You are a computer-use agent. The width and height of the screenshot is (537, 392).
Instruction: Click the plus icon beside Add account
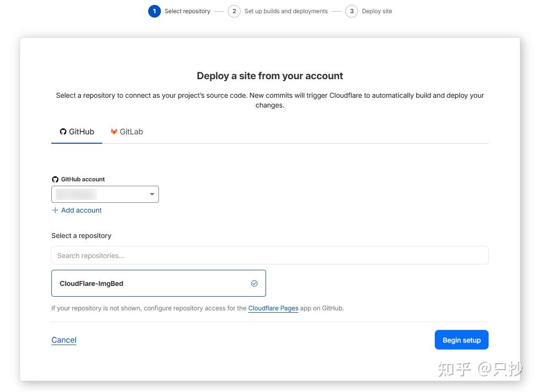tap(55, 210)
